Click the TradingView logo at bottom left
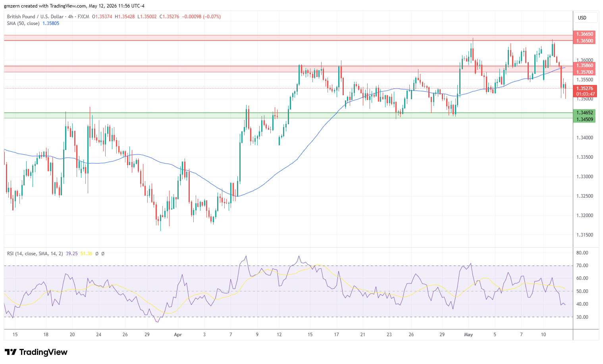The image size is (603, 364). (x=36, y=352)
